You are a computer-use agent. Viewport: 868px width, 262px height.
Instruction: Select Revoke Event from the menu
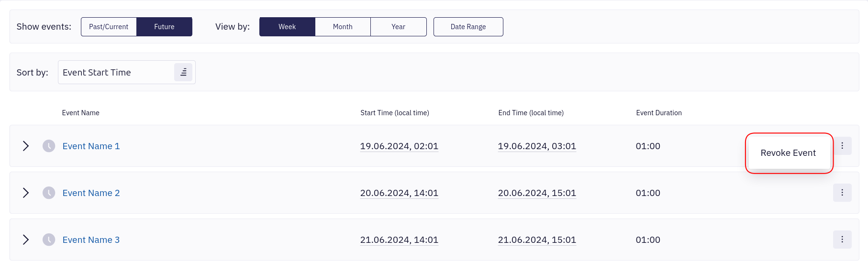788,153
